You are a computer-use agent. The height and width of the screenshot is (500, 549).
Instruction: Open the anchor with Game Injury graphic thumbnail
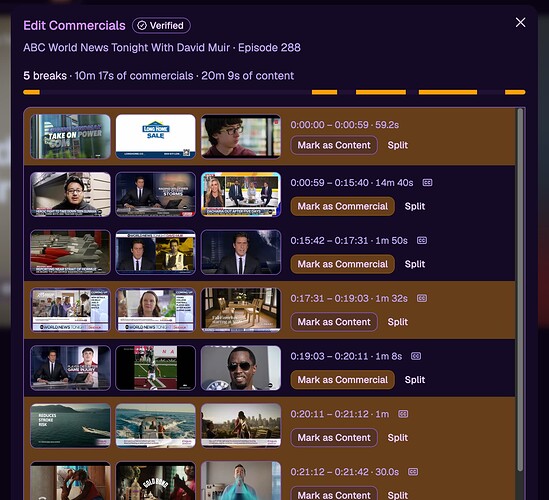tap(70, 368)
